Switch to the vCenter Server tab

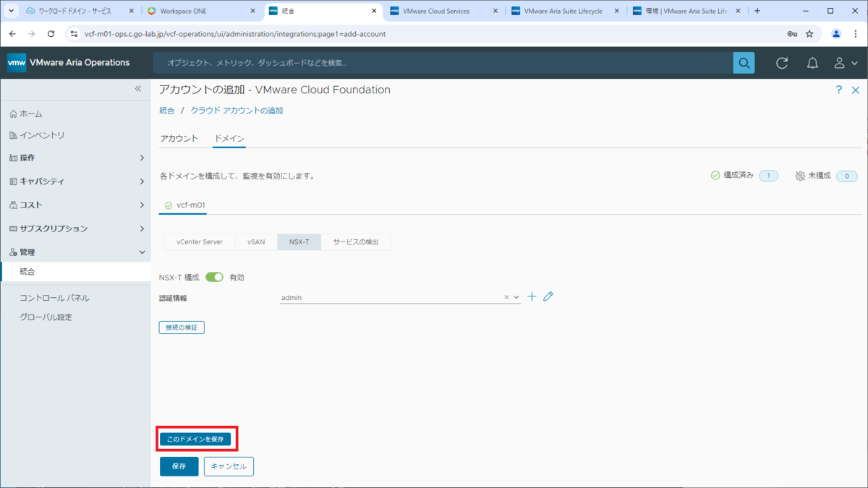[200, 242]
